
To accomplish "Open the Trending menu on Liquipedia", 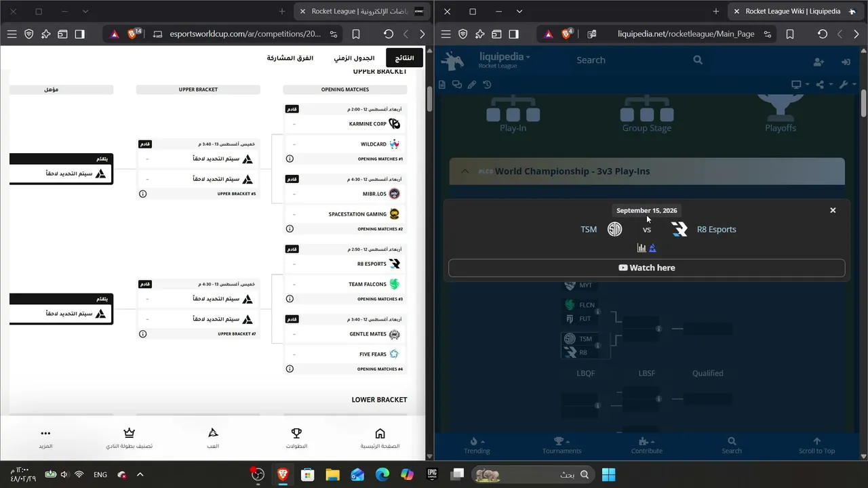I will pos(477,445).
